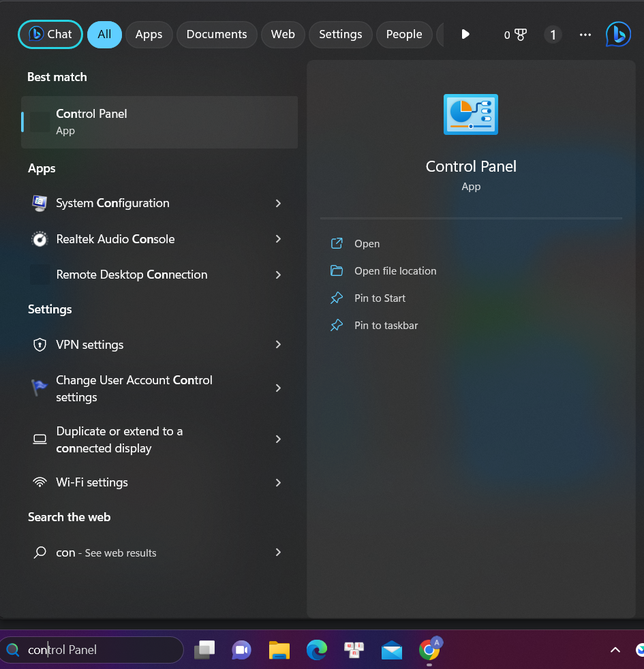644x669 pixels.
Task: Switch to the Apps filter tab
Action: click(x=149, y=34)
